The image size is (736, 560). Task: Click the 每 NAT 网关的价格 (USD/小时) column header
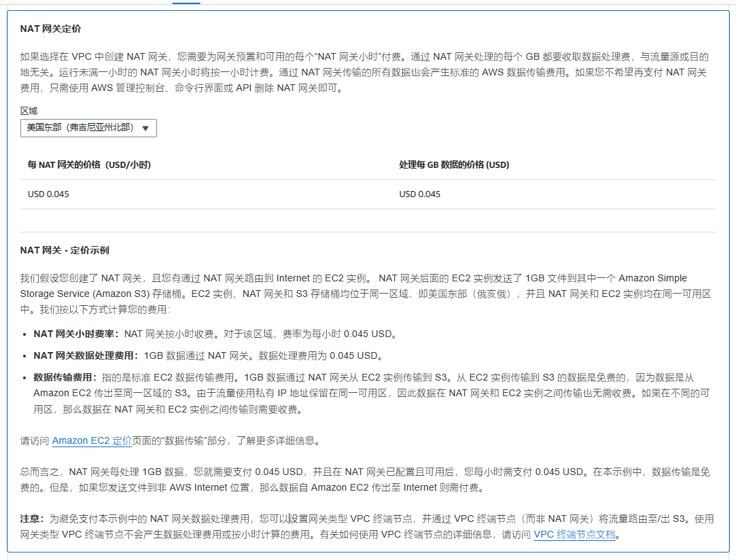click(89, 164)
